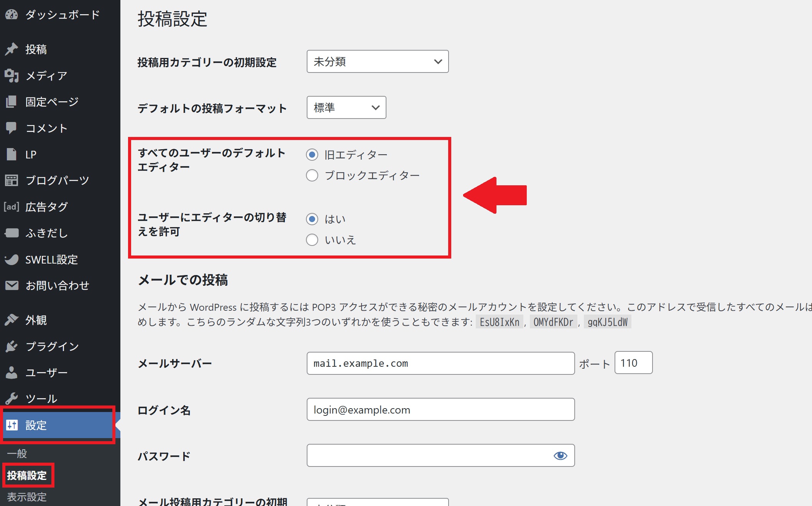Show password with the eye icon
812x506 pixels.
pos(560,455)
